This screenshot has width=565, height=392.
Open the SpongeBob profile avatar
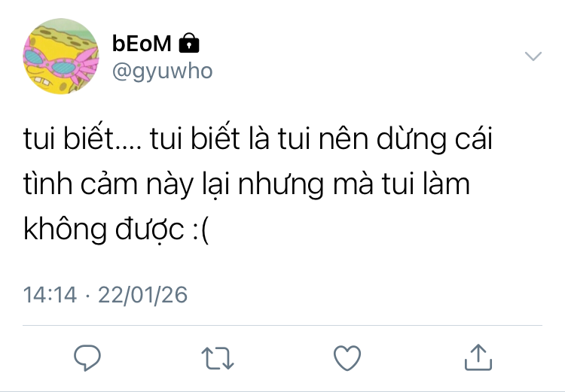click(61, 56)
